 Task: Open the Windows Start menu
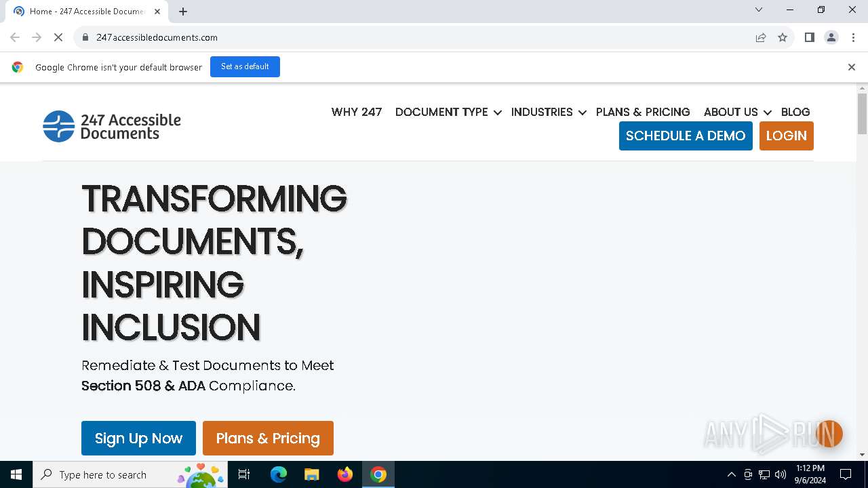[x=16, y=474]
